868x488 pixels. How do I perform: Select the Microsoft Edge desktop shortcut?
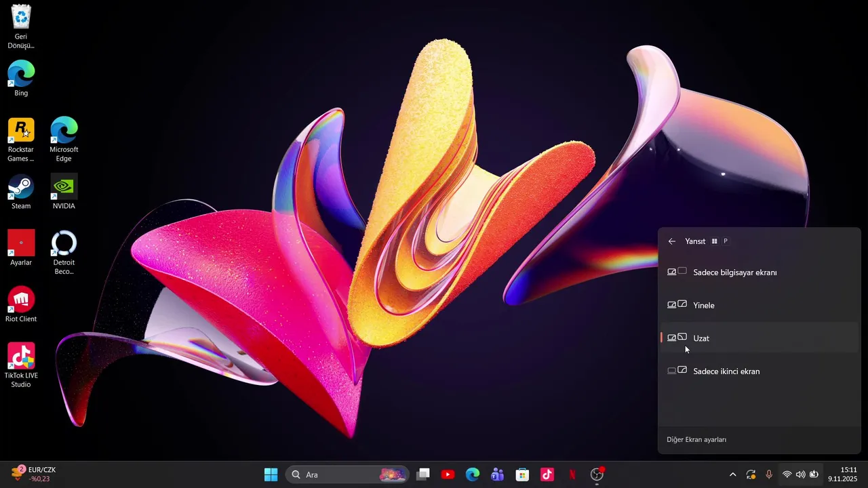pyautogui.click(x=64, y=140)
